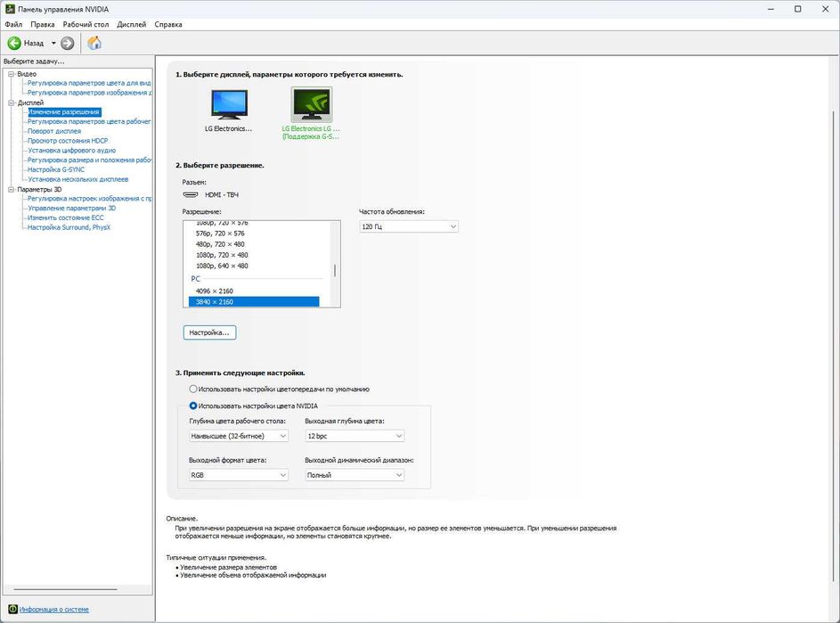Click the resolution list scrollbar thumb

pos(335,271)
